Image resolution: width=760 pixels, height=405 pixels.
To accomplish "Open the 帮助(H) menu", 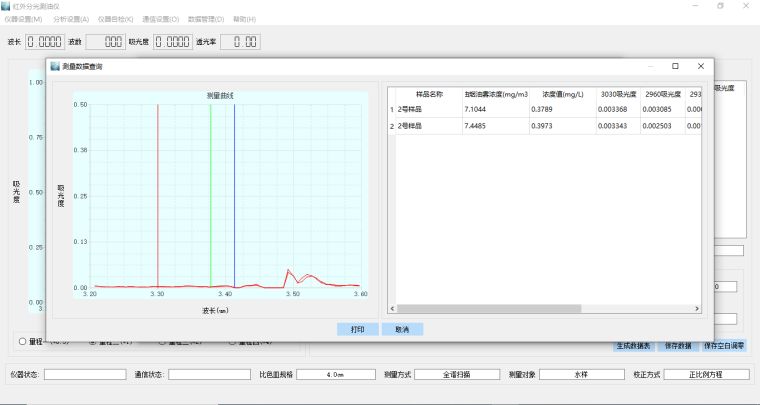I will tap(244, 19).
